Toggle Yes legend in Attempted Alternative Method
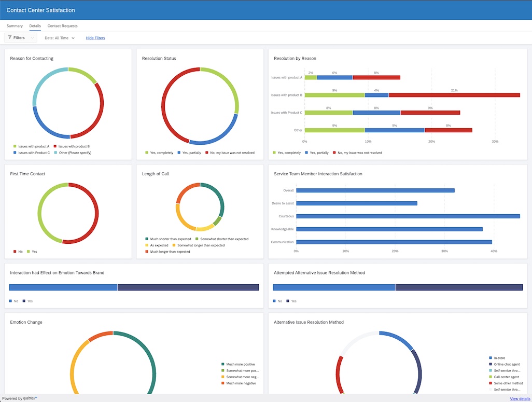The height and width of the screenshot is (402, 532). 291,301
